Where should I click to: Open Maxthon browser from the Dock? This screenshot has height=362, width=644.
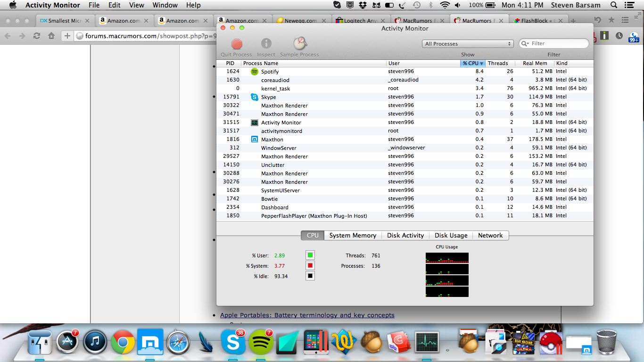tap(150, 342)
